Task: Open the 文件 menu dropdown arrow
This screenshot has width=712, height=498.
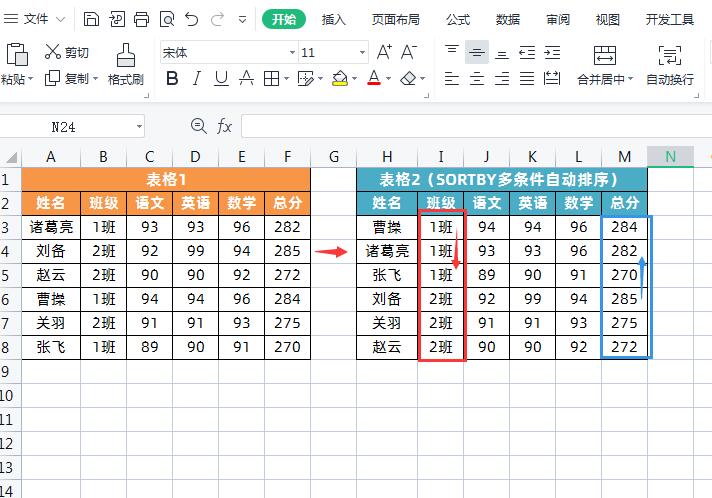Action: 60,20
